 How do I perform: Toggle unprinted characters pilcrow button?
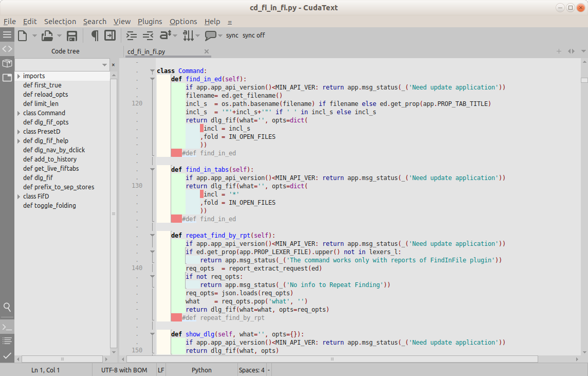pos(95,35)
